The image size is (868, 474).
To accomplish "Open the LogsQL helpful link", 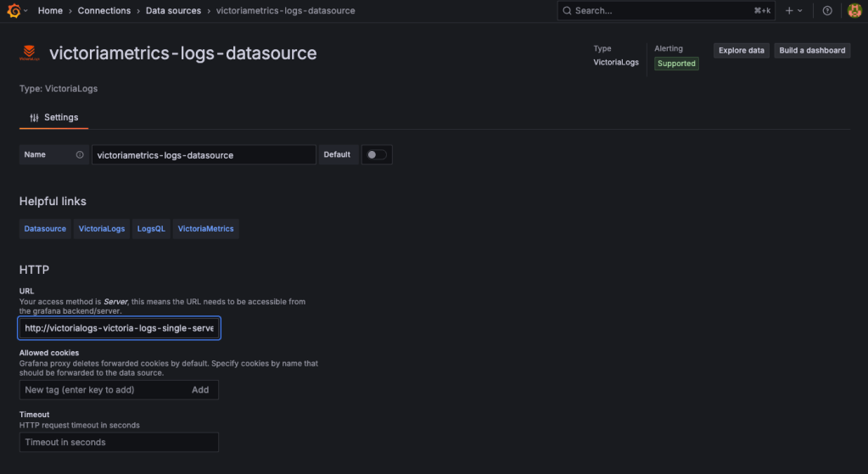I will [x=151, y=228].
